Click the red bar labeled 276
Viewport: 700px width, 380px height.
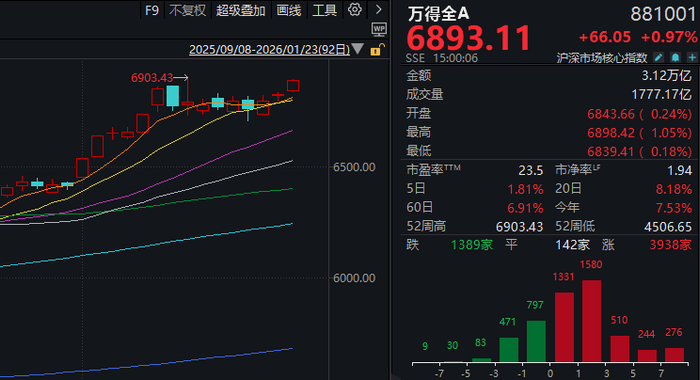(x=674, y=355)
